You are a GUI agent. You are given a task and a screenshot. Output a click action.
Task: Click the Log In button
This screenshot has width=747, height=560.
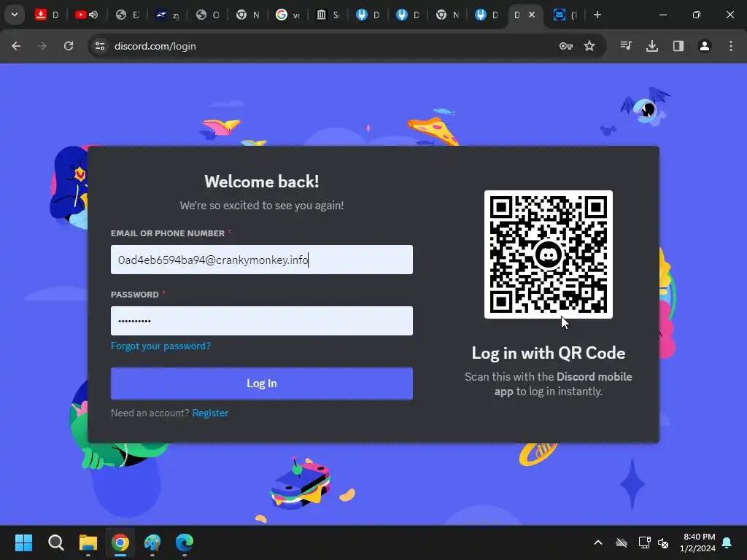tap(262, 384)
